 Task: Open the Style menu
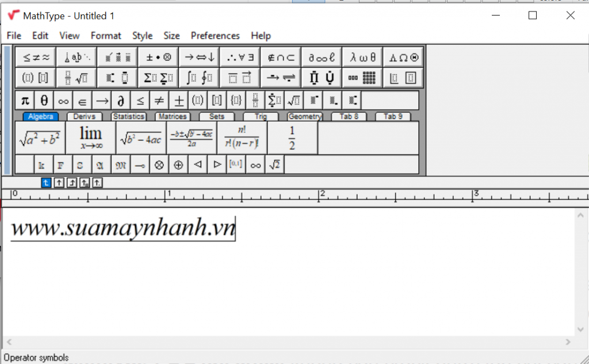(143, 36)
